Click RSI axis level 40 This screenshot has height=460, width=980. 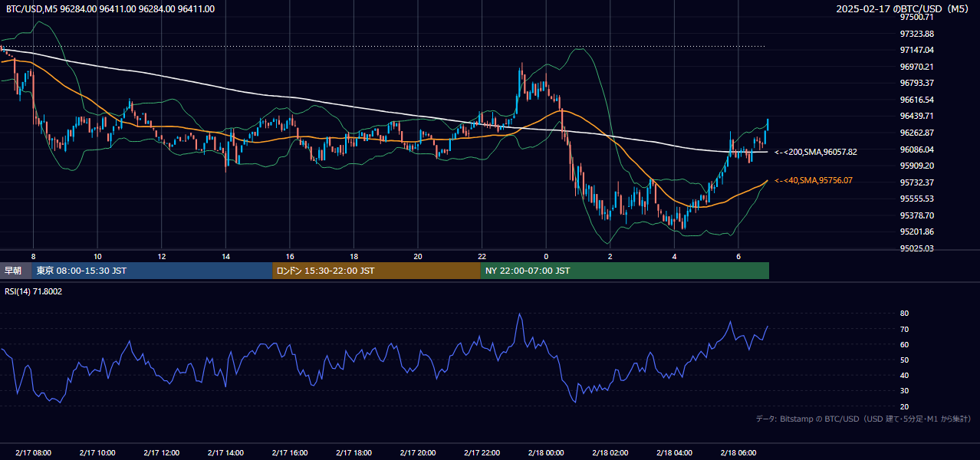(905, 376)
